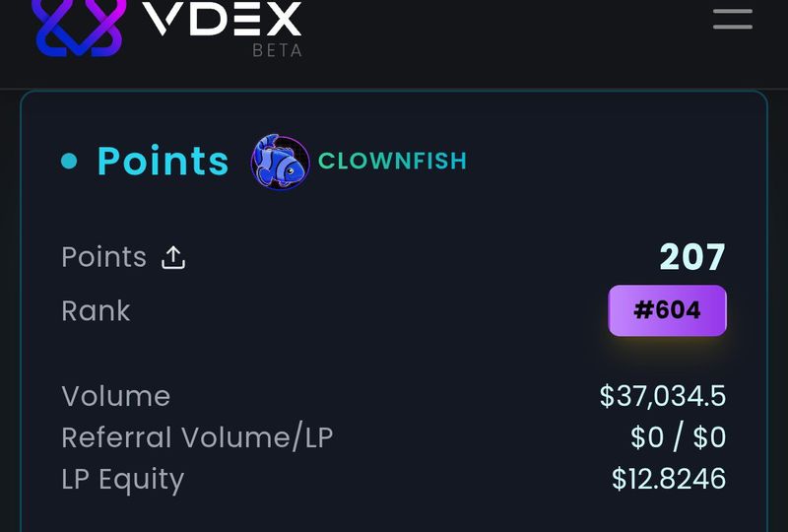Click the Rank label
Image resolution: width=788 pixels, height=532 pixels.
point(96,311)
